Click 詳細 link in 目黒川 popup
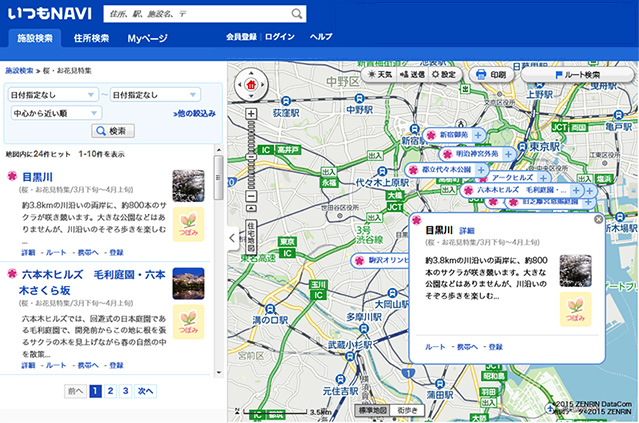Screen dimensions: 639x423 pos(467,231)
